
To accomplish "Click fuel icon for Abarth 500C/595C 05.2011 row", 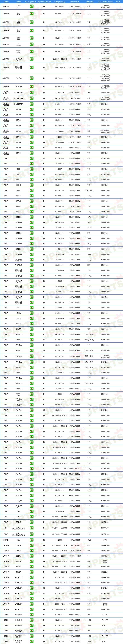I will [x=31, y=51].
